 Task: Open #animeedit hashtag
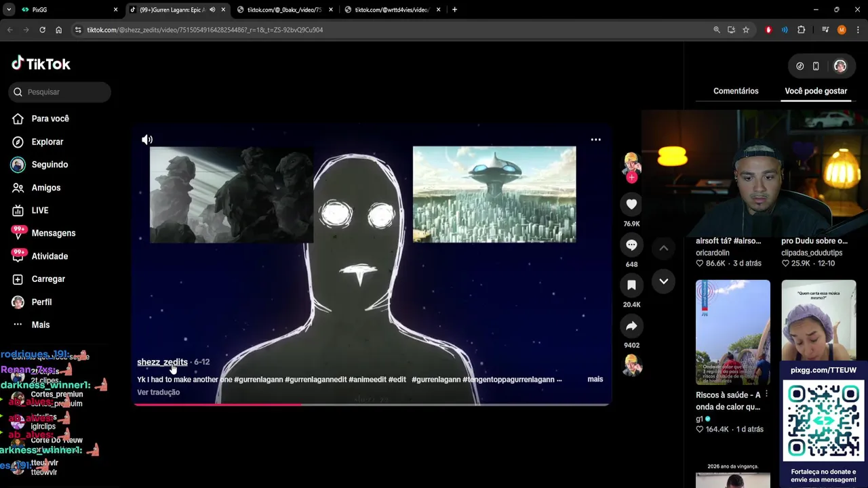tap(367, 380)
